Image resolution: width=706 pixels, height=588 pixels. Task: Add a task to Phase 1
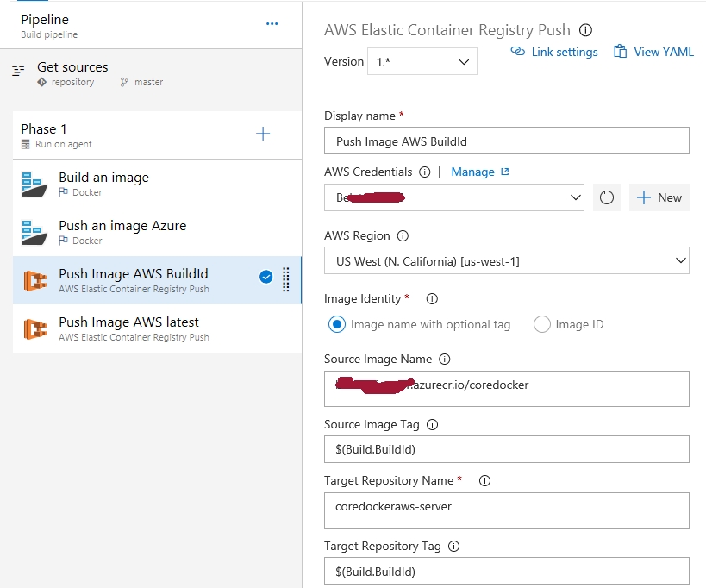tap(263, 134)
